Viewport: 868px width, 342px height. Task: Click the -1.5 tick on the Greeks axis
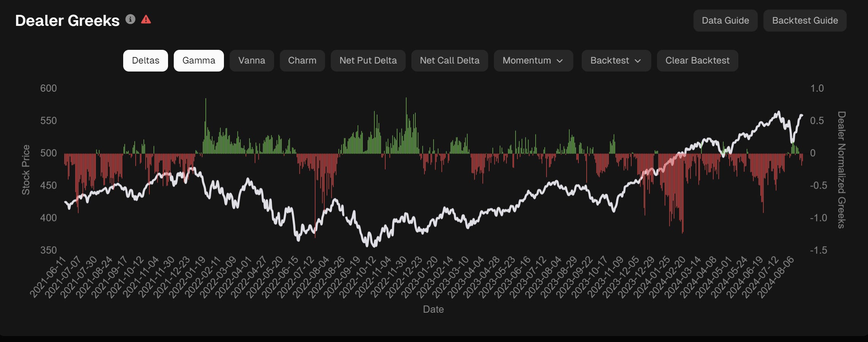click(x=818, y=250)
